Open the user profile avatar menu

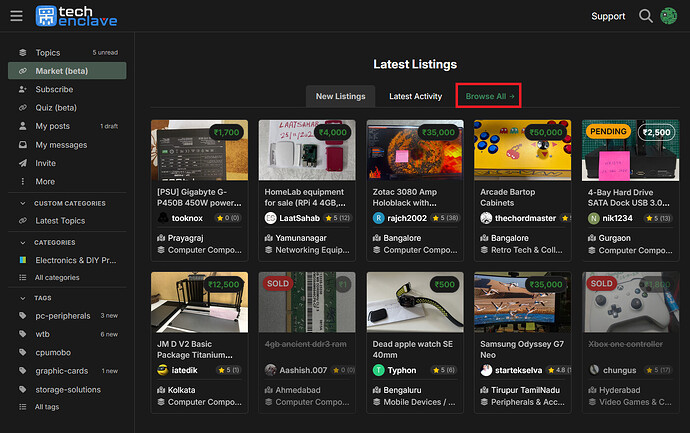(668, 16)
